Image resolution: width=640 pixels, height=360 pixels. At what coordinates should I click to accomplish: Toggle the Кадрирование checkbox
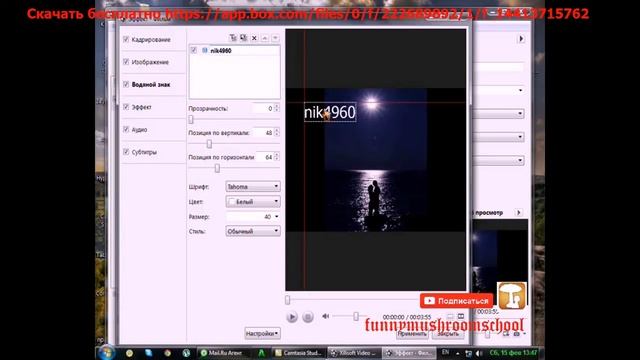[126, 39]
